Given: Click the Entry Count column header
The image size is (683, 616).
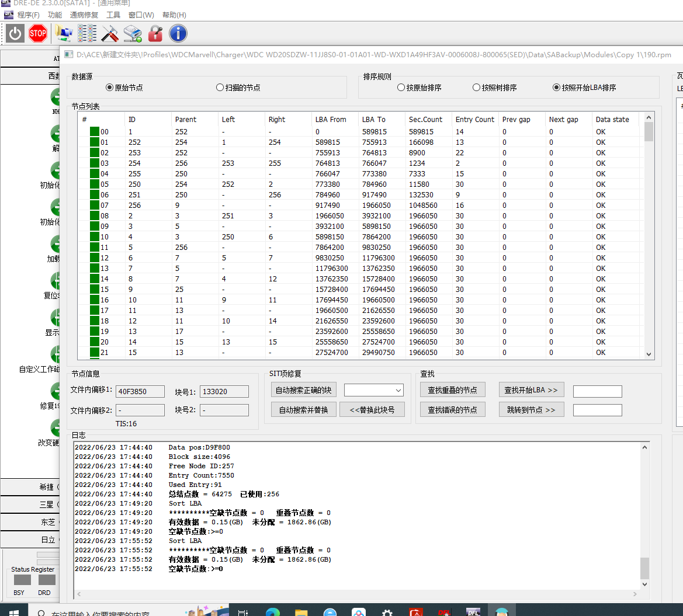Looking at the screenshot, I should (475, 119).
